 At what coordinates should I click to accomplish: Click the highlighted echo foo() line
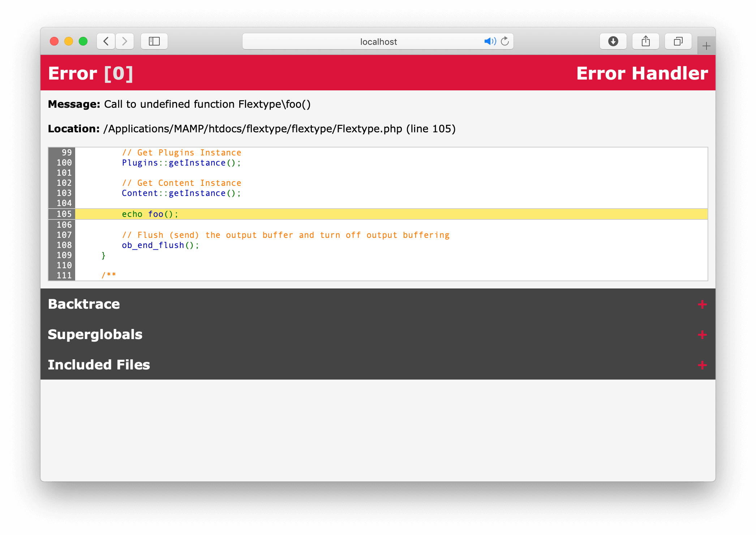pyautogui.click(x=150, y=214)
